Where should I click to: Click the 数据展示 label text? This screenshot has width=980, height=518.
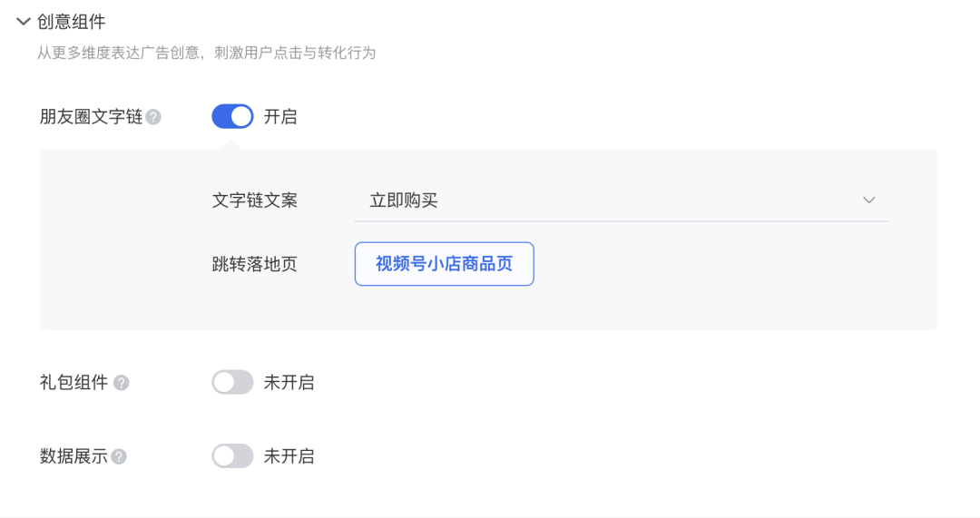click(73, 456)
